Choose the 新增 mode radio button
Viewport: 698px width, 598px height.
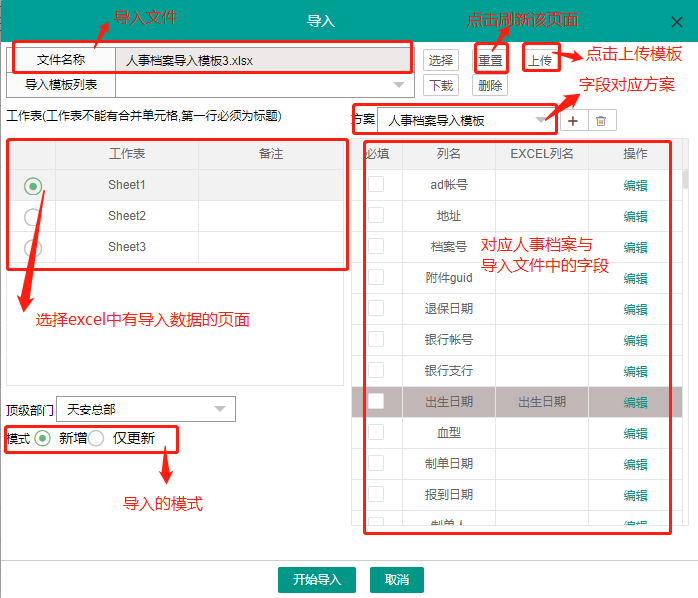[42, 438]
